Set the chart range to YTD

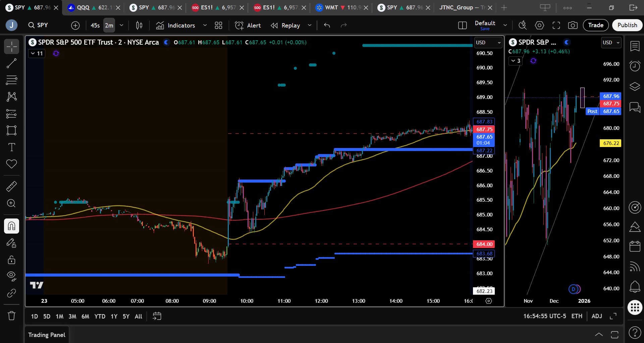point(100,316)
